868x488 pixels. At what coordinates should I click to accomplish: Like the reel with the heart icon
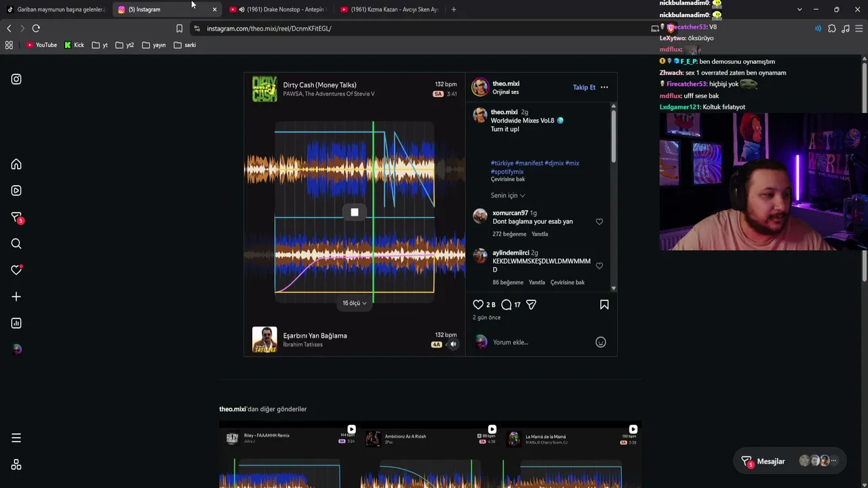point(478,305)
